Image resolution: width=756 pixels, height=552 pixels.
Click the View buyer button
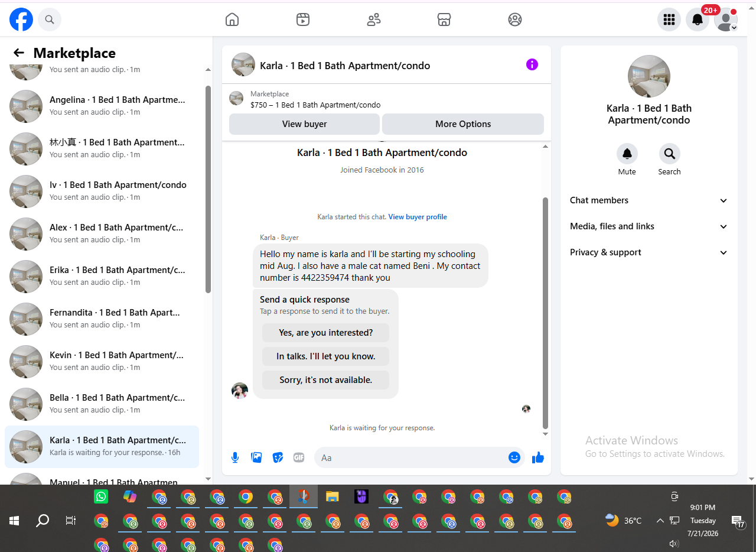(x=304, y=124)
